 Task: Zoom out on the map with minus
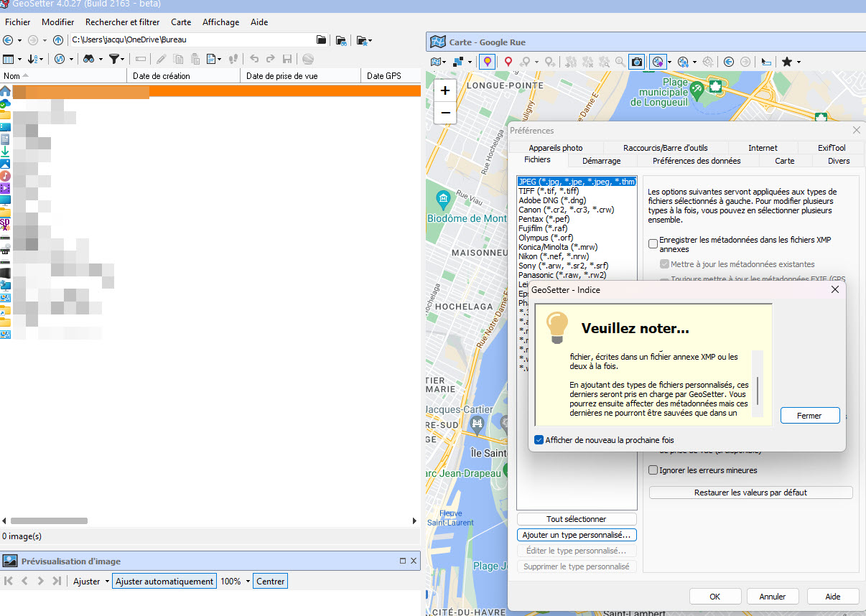pos(445,113)
